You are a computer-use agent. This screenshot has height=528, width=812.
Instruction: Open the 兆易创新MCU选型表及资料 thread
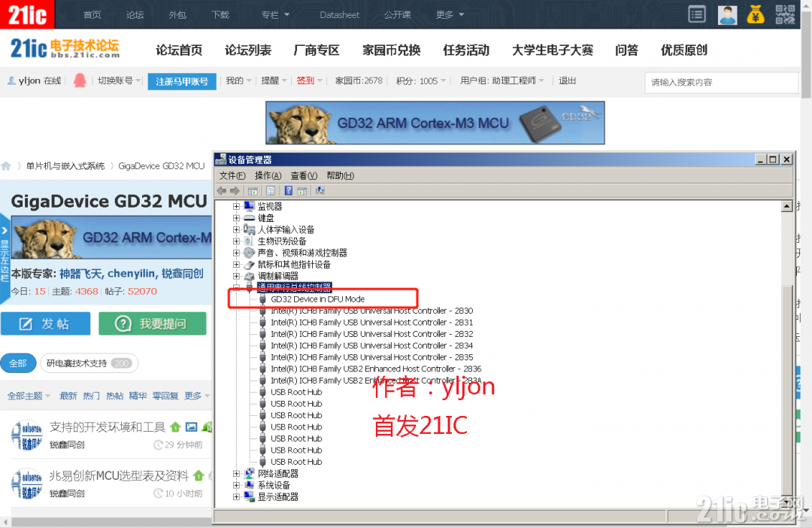119,475
